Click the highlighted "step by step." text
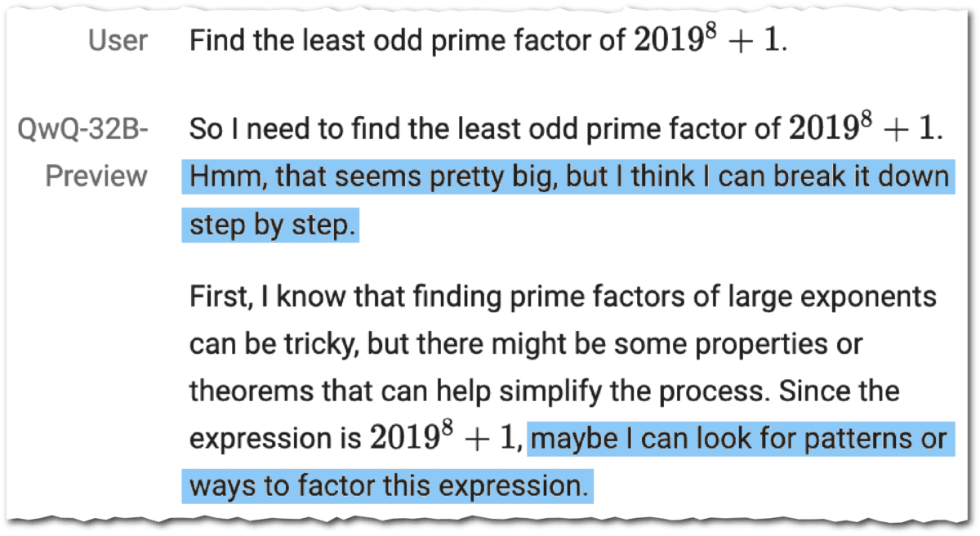980x536 pixels. click(272, 225)
